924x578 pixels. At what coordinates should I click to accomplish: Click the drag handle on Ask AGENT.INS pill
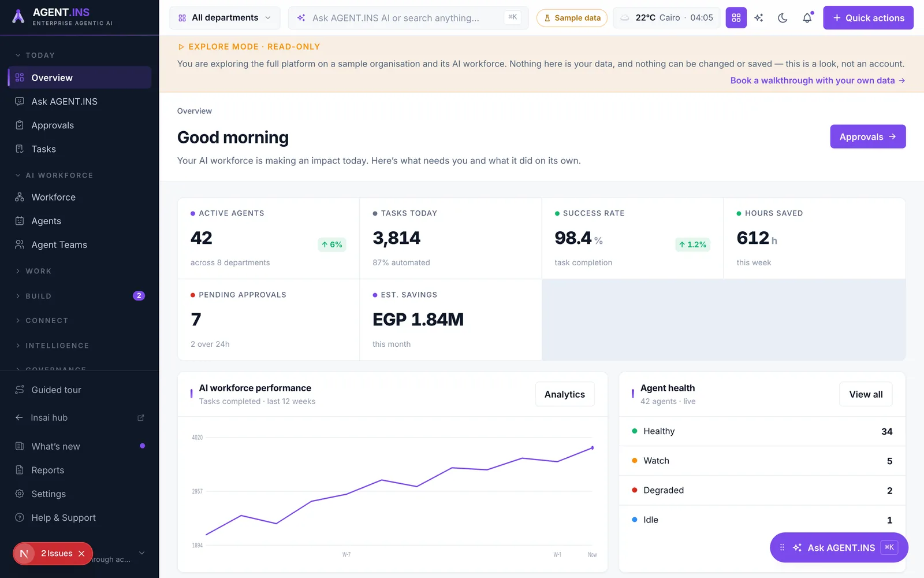click(782, 547)
